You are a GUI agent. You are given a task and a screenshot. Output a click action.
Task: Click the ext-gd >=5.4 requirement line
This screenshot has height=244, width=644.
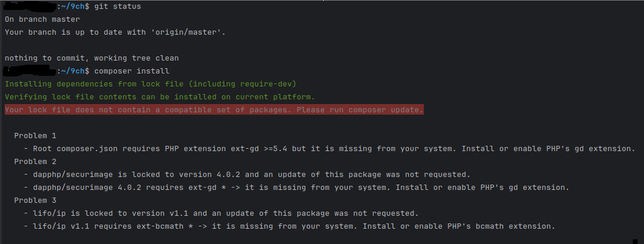330,149
